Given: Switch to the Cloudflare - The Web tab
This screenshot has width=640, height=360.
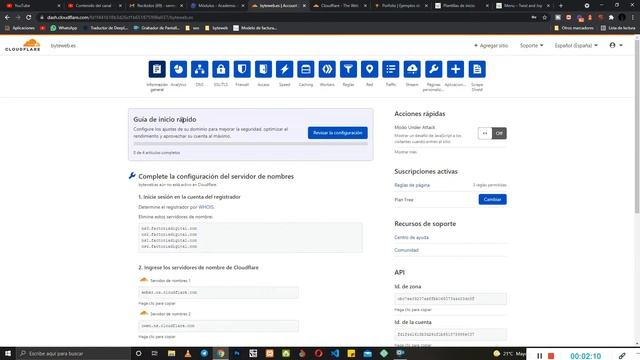Looking at the screenshot, I should pyautogui.click(x=339, y=6).
